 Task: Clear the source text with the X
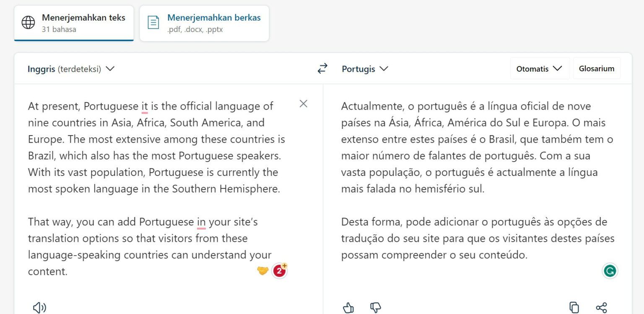[303, 104]
